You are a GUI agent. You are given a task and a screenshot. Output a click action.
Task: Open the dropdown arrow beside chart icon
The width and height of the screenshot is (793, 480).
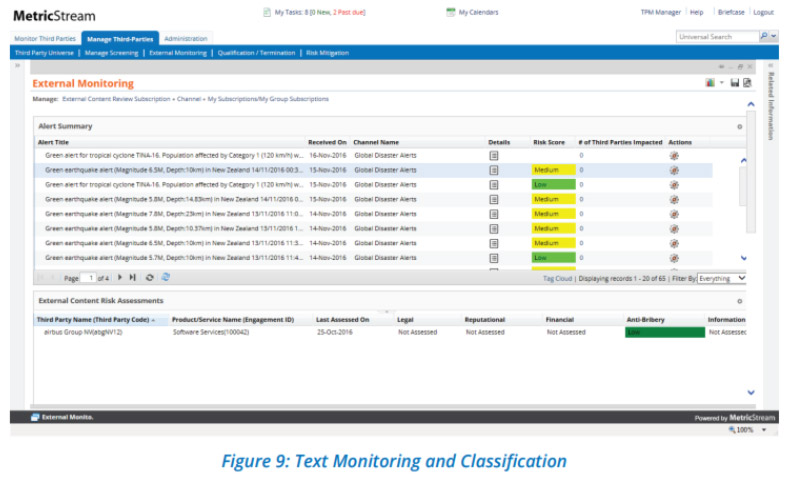click(x=722, y=83)
